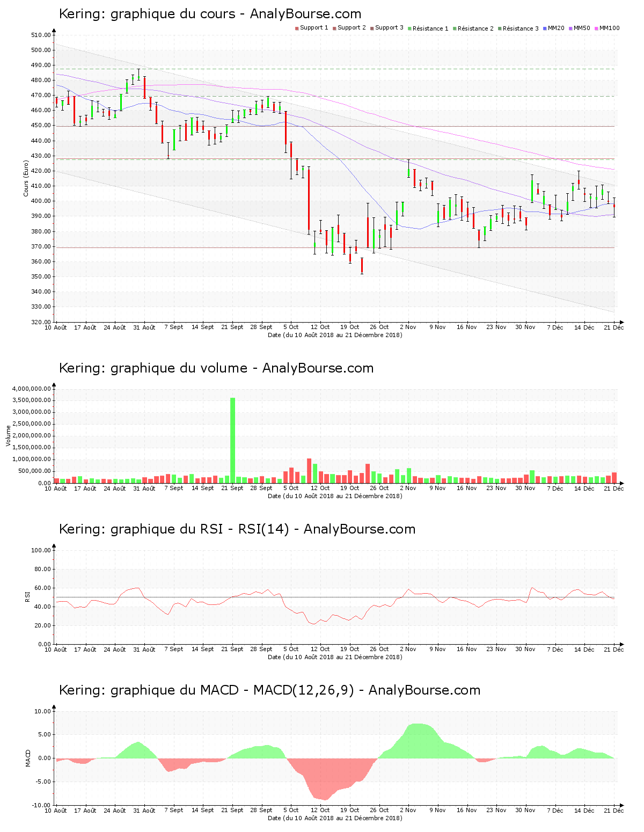Click the Support 1 legend color square
This screenshot has height=832, width=644.
tap(297, 28)
